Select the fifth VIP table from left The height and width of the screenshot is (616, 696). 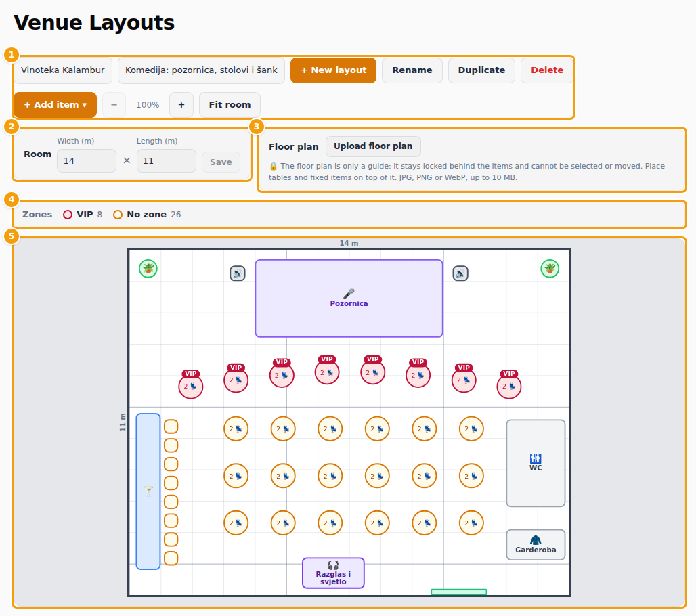373,372
